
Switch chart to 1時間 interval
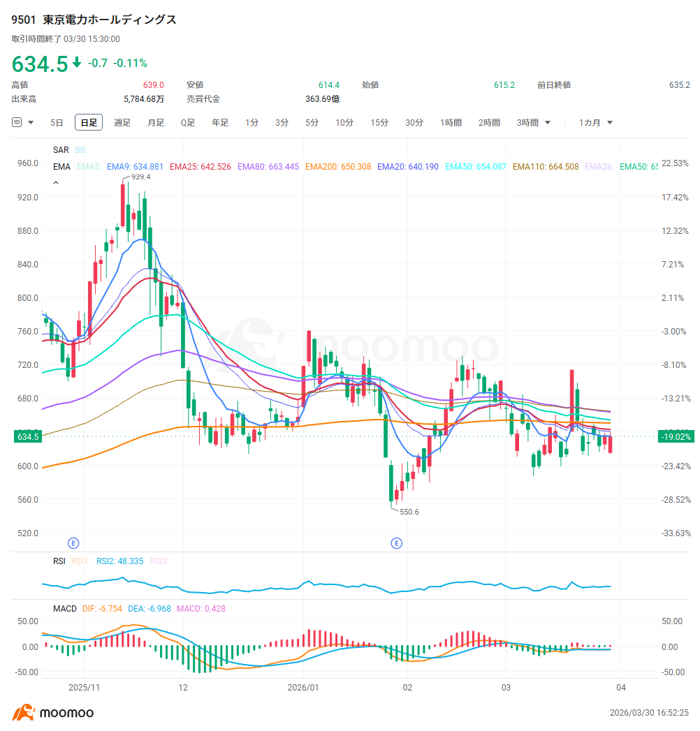pyautogui.click(x=451, y=123)
